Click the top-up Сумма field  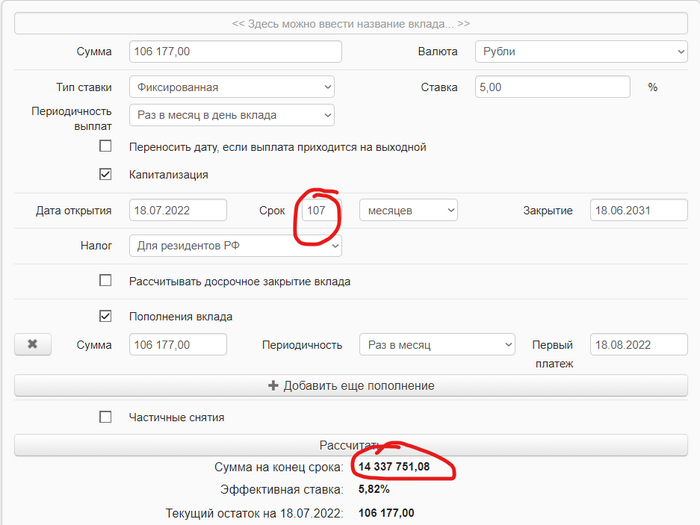(178, 345)
